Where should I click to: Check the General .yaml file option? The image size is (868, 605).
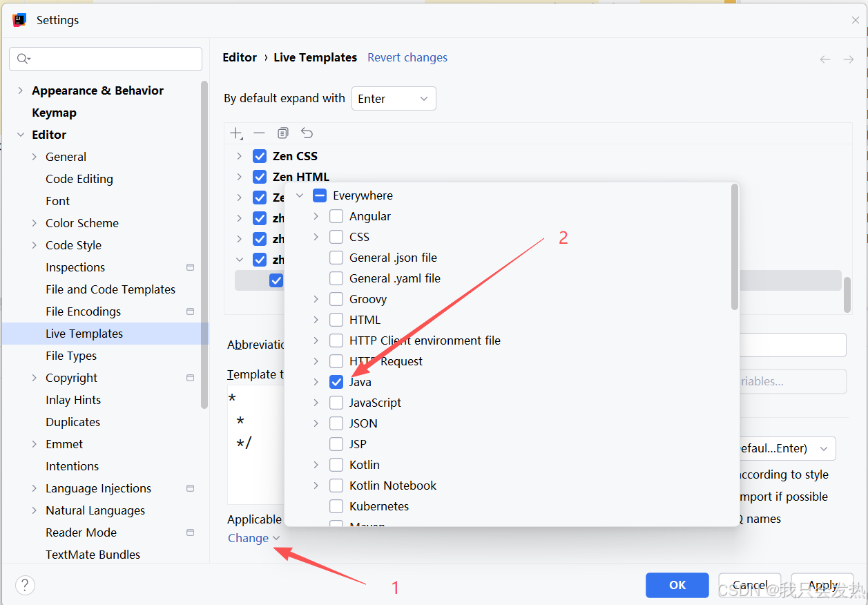[x=336, y=278]
